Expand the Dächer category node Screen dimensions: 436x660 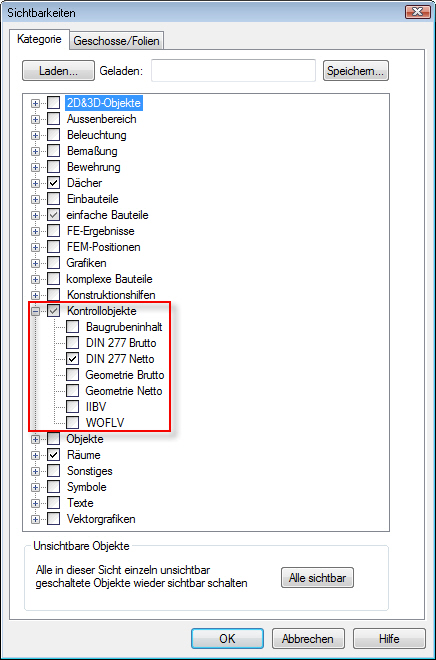[x=35, y=184]
